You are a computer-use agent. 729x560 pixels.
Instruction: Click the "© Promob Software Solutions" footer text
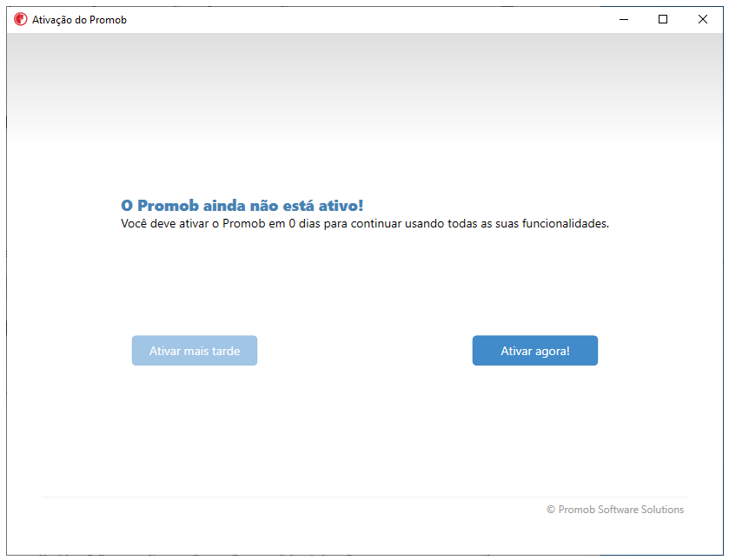615,510
